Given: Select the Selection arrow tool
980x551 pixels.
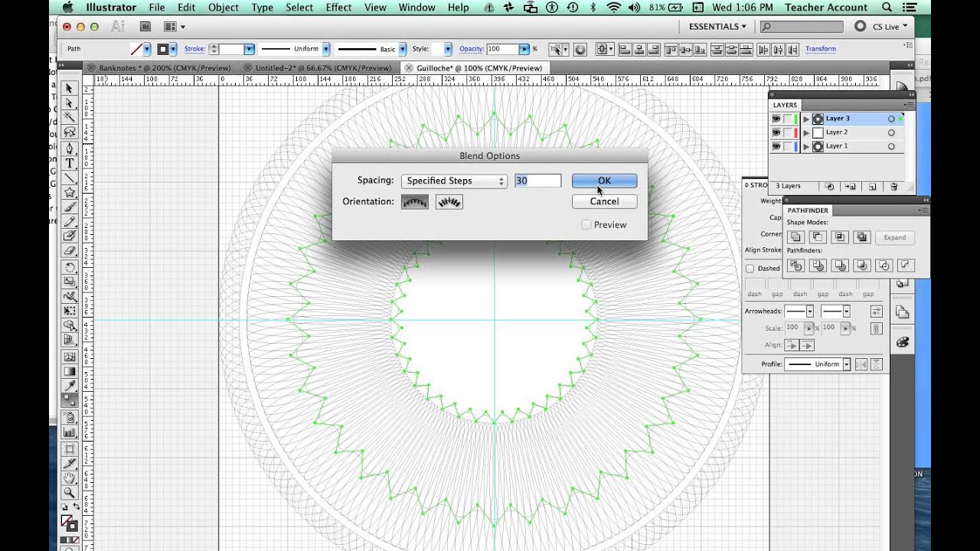Looking at the screenshot, I should tap(70, 89).
